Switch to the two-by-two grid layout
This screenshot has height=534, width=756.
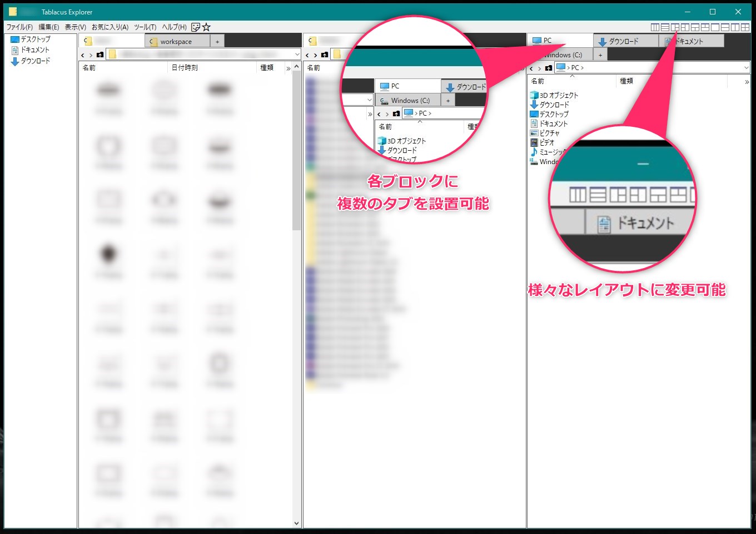pyautogui.click(x=745, y=27)
